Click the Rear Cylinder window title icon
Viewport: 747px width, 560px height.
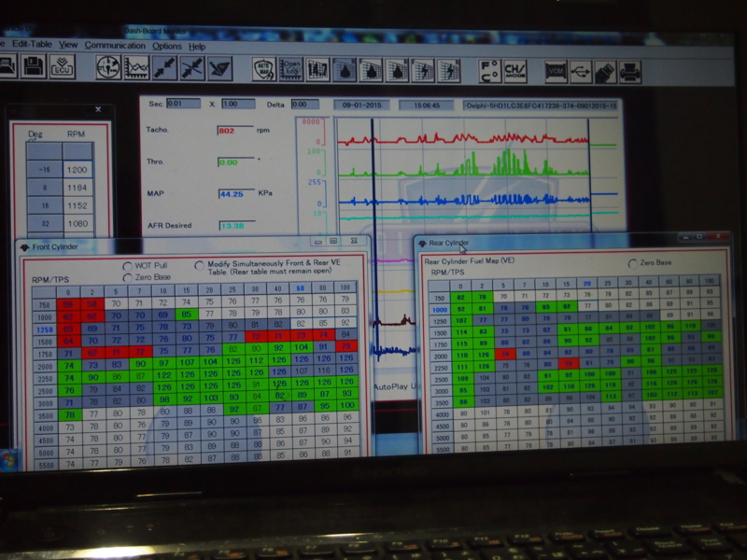point(422,244)
